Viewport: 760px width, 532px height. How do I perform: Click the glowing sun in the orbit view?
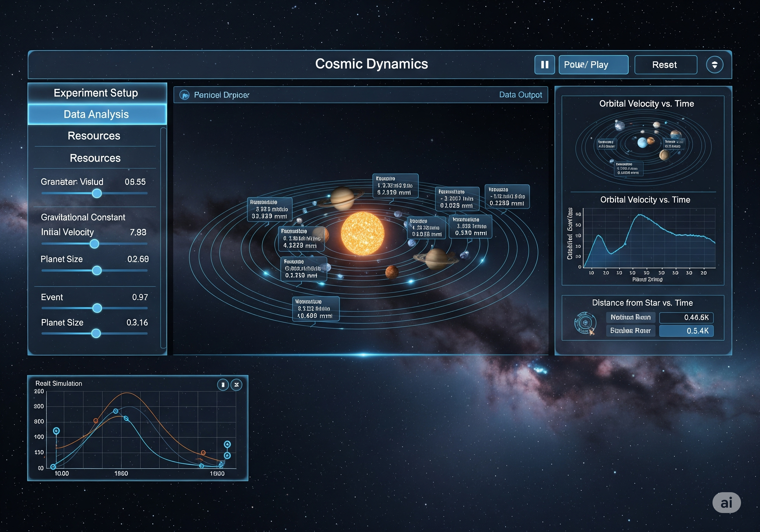tap(362, 233)
